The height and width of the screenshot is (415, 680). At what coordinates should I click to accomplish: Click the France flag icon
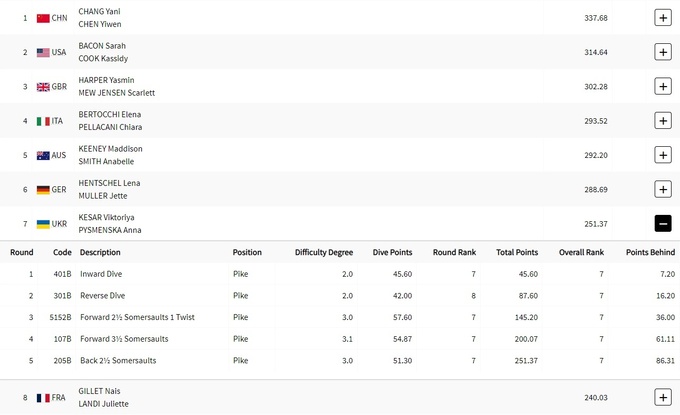point(43,398)
